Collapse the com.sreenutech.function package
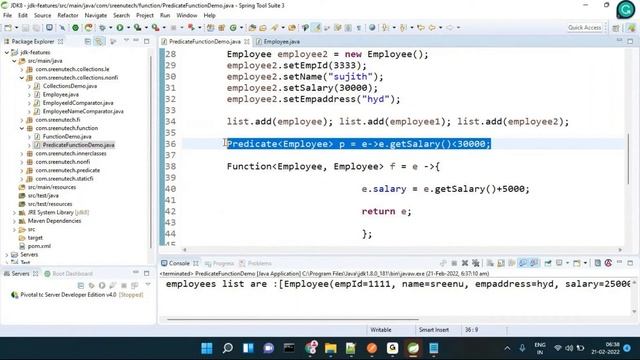This screenshot has height=360, width=640. point(22,128)
